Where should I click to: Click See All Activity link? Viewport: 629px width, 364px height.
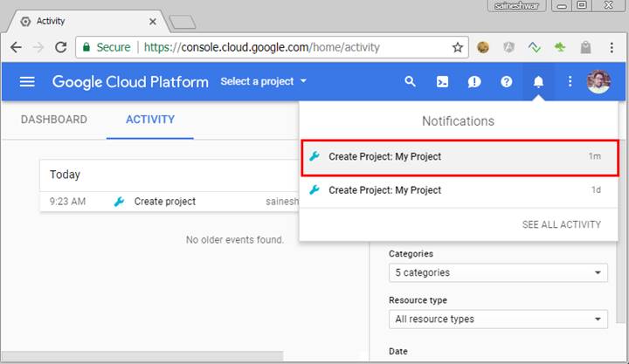561,224
